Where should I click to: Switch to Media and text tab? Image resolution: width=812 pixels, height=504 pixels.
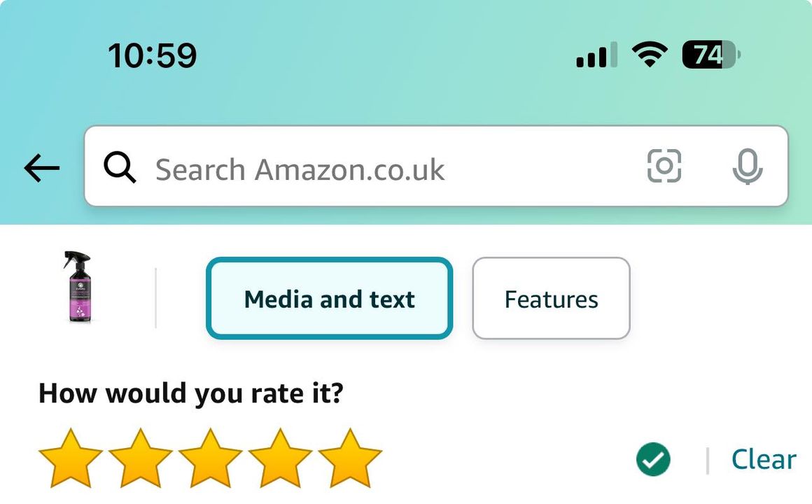tap(330, 298)
